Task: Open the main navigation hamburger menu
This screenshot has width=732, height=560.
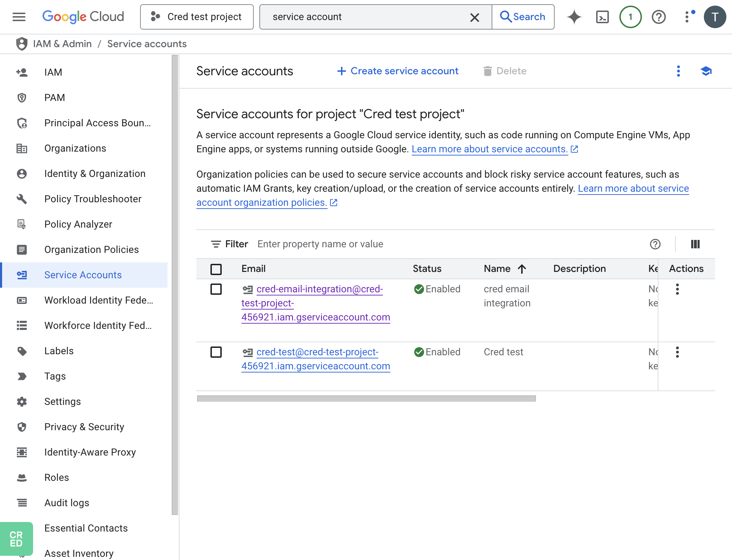Action: [19, 17]
